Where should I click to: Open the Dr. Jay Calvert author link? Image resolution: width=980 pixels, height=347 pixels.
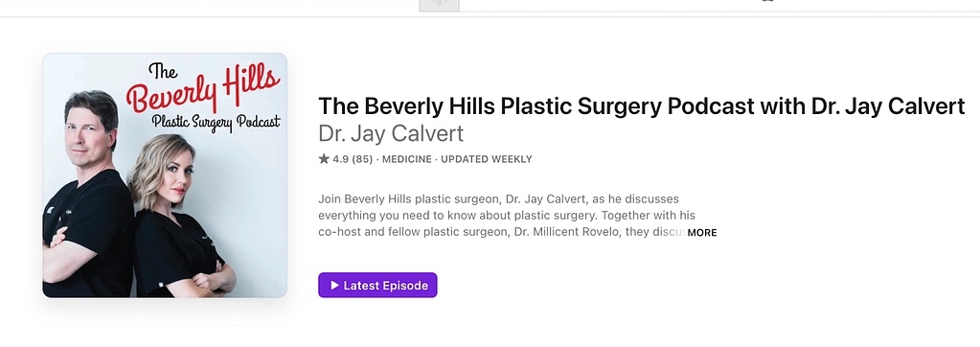(x=391, y=134)
